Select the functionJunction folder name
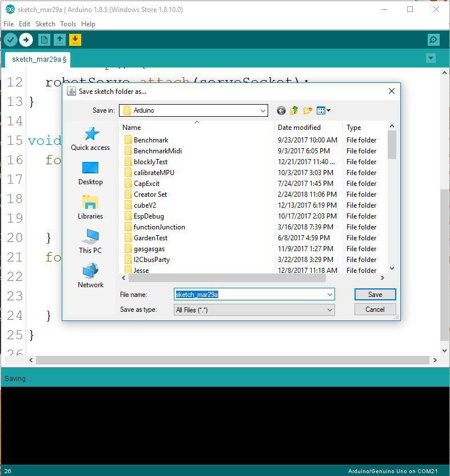The height and width of the screenshot is (476, 450). point(160,227)
